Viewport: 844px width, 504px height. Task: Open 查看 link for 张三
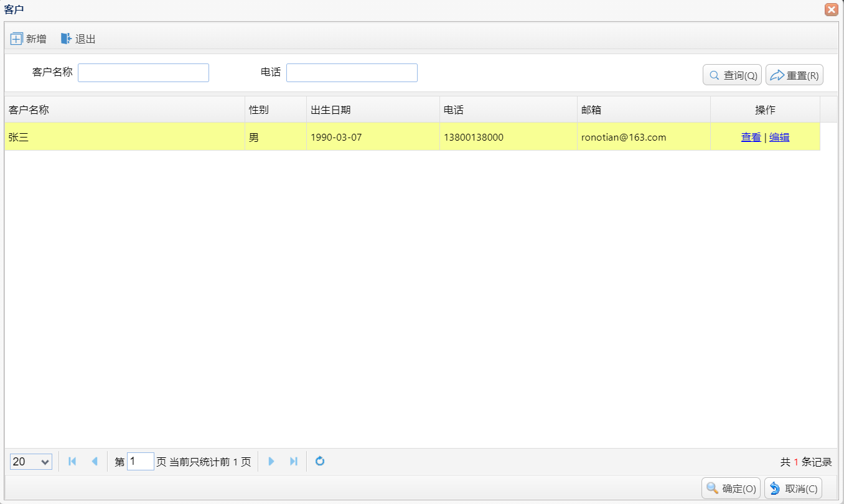[751, 138]
